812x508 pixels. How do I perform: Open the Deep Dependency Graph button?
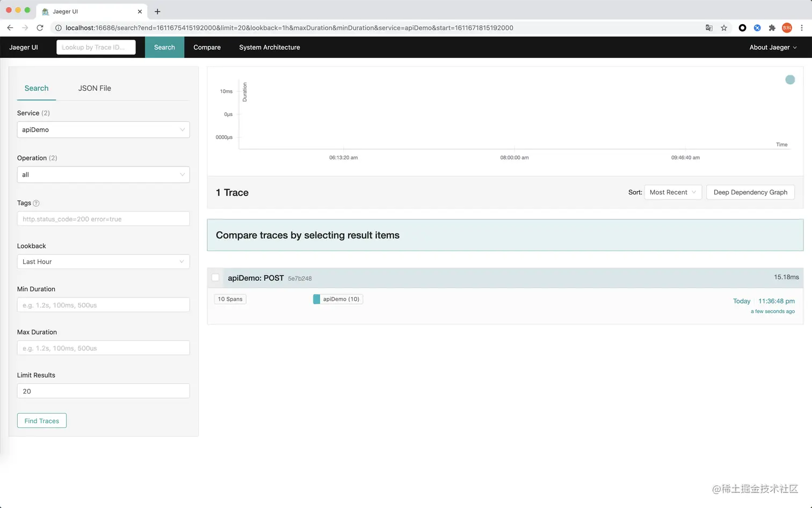(x=750, y=192)
